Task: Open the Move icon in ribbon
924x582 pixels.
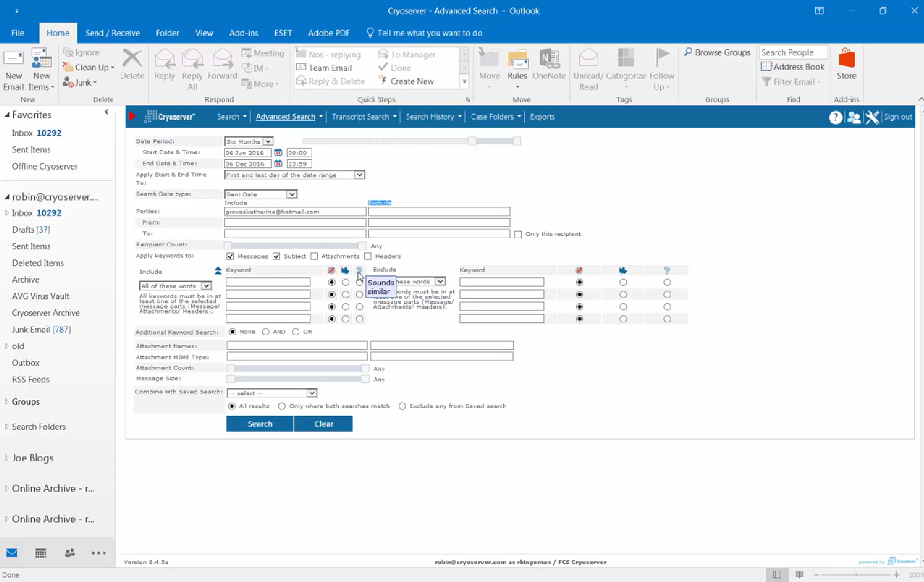Action: pos(489,58)
